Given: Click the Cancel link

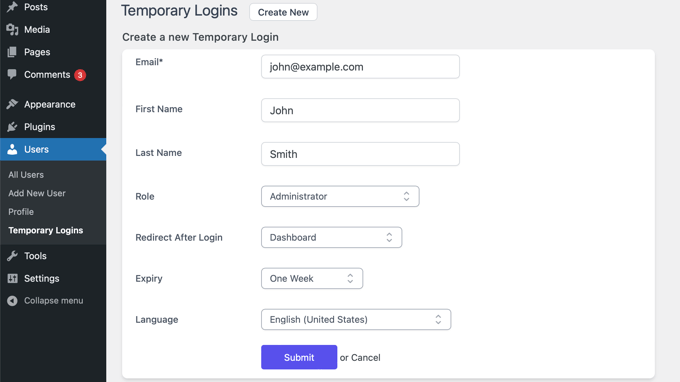Looking at the screenshot, I should point(366,358).
